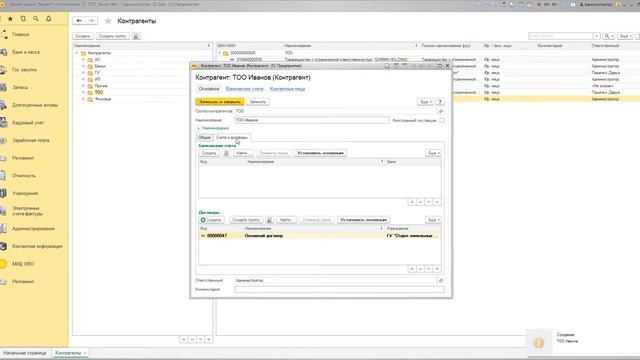Click Создать in the Банковские счета toolbar
The height and width of the screenshot is (360, 640).
(x=209, y=153)
